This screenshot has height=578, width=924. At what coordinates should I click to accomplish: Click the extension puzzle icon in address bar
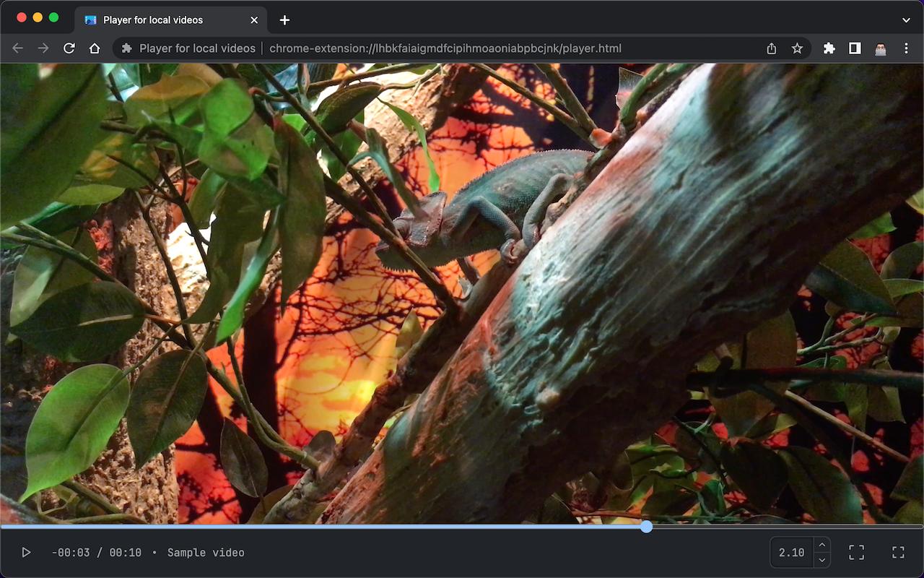127,48
